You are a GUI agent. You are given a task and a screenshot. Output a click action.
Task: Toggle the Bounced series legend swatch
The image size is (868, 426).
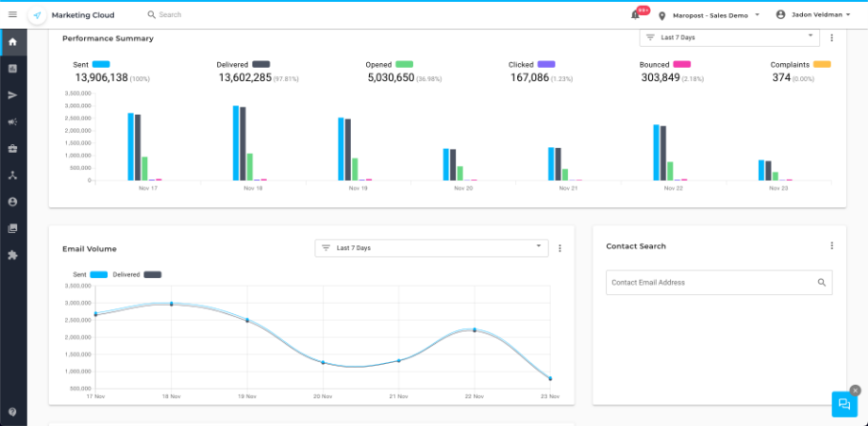click(682, 65)
